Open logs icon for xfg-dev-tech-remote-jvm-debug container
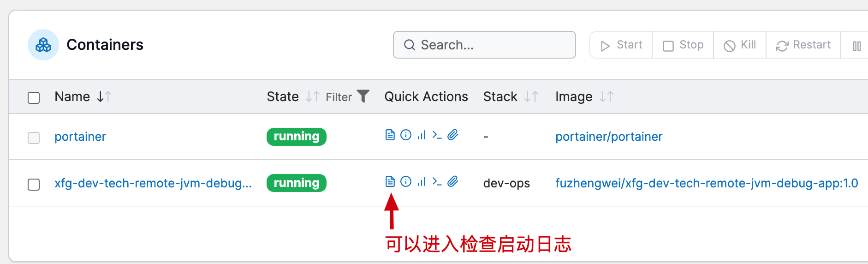The image size is (868, 264). (390, 181)
